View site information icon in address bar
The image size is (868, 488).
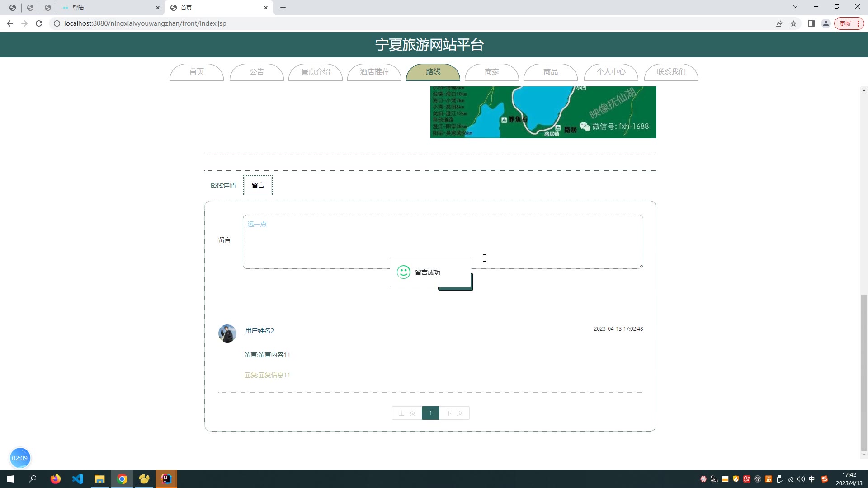57,23
